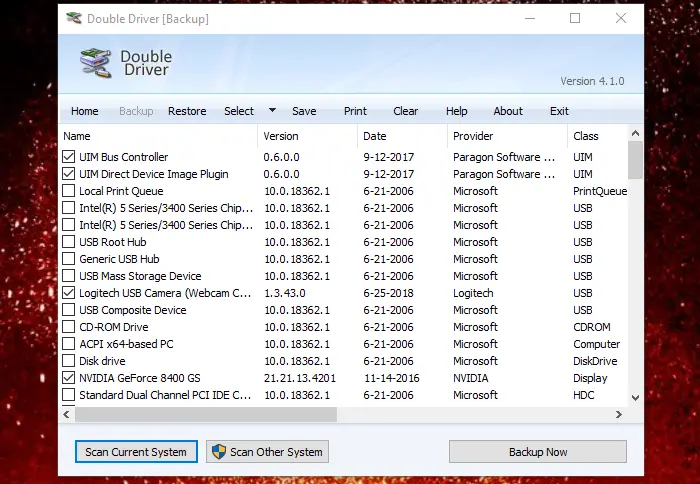Select the NVIDIA provider cell
Image resolution: width=700 pixels, height=484 pixels.
(x=471, y=378)
